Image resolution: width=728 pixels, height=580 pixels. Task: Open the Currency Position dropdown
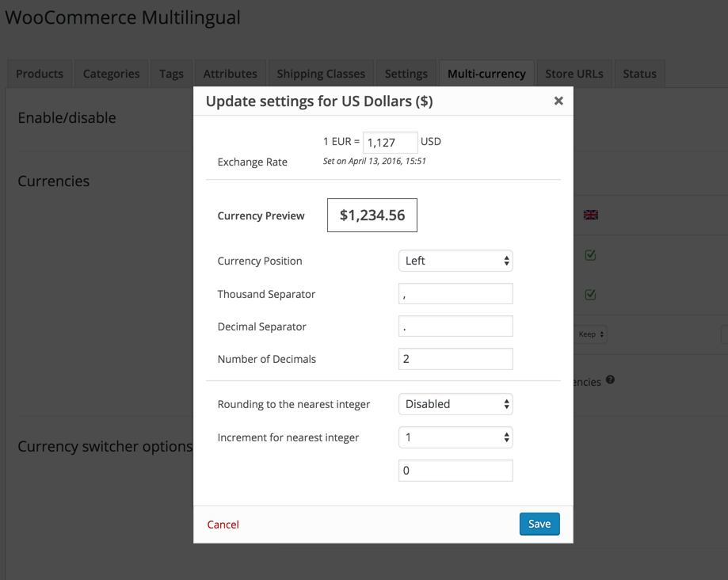coord(455,261)
